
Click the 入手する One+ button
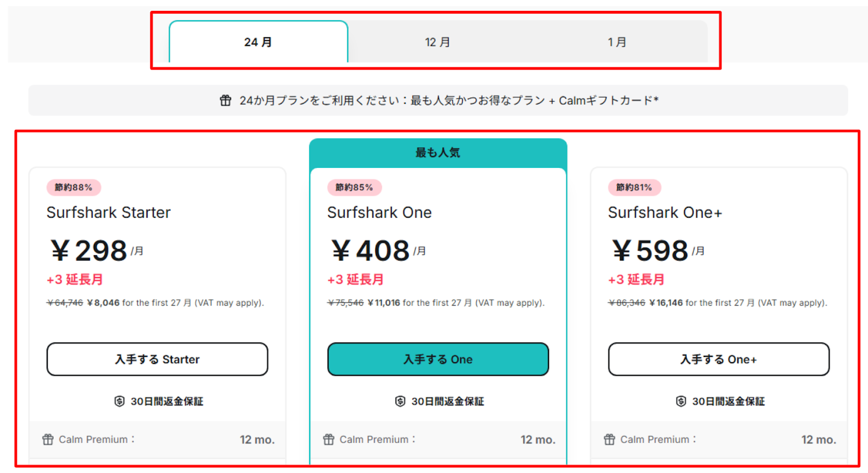coord(718,359)
